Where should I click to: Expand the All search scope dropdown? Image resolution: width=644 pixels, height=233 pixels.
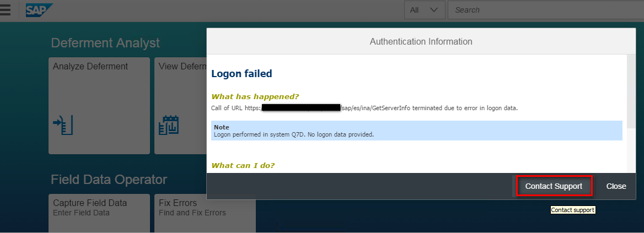coord(425,10)
